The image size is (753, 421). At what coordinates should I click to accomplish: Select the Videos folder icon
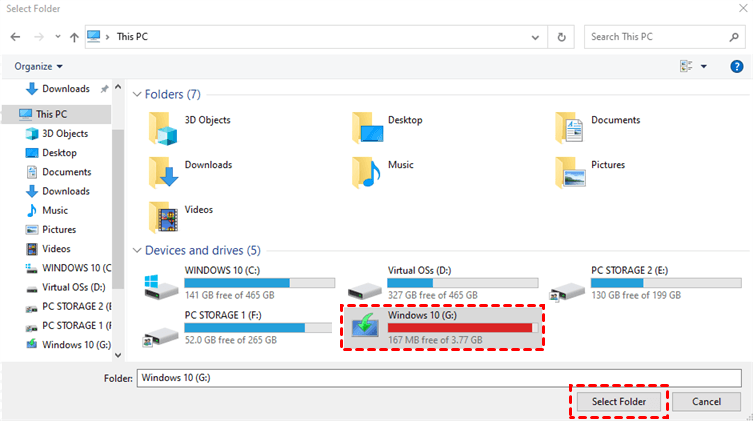pyautogui.click(x=163, y=217)
